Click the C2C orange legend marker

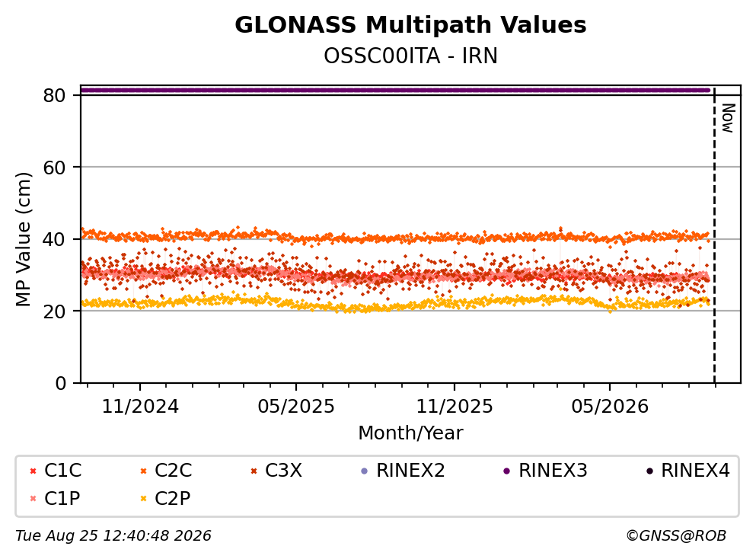(x=143, y=471)
